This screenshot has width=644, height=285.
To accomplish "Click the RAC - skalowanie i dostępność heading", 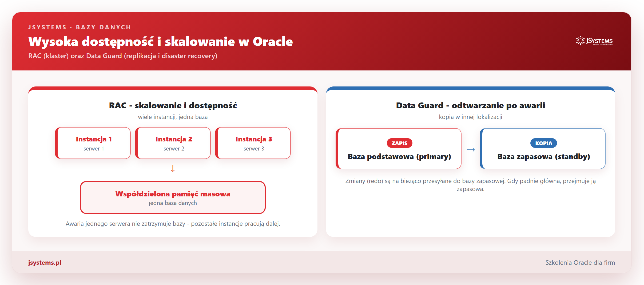I will [x=173, y=106].
